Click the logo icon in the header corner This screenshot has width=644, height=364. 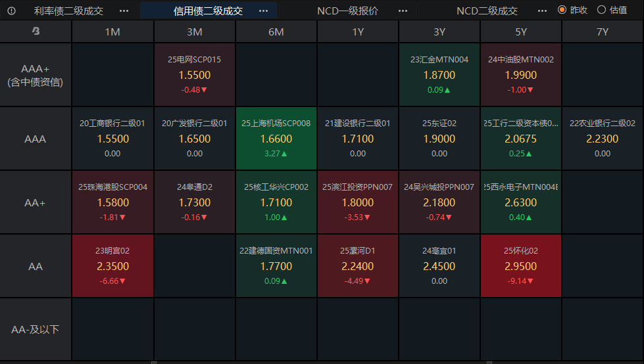click(36, 31)
